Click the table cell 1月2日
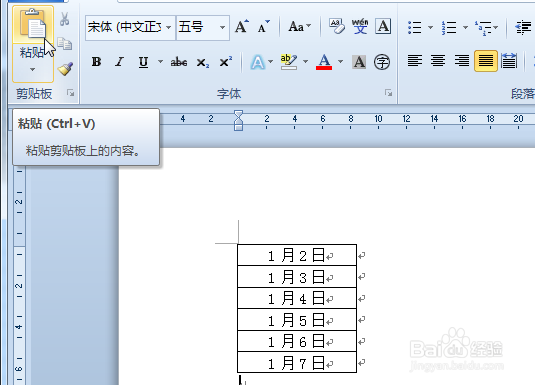Viewport: 535px width, 385px height. point(297,255)
